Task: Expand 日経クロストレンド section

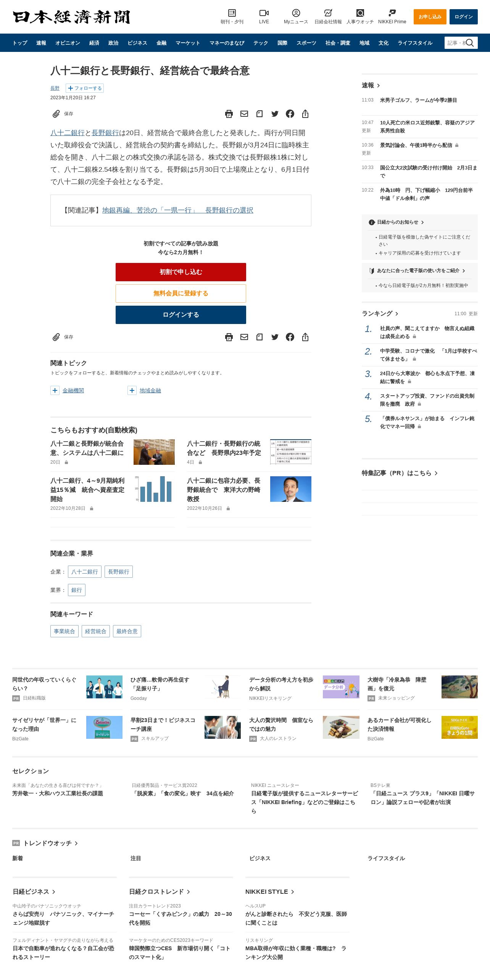Action: tap(160, 891)
